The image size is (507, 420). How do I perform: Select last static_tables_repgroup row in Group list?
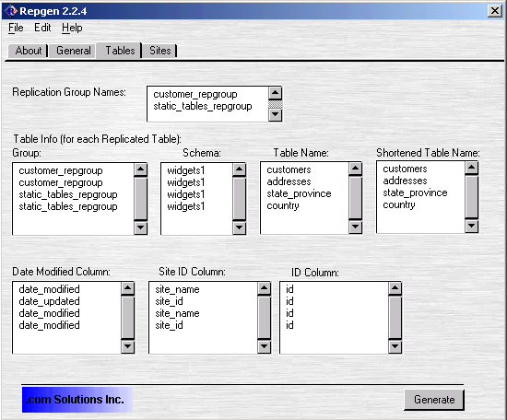pos(68,206)
